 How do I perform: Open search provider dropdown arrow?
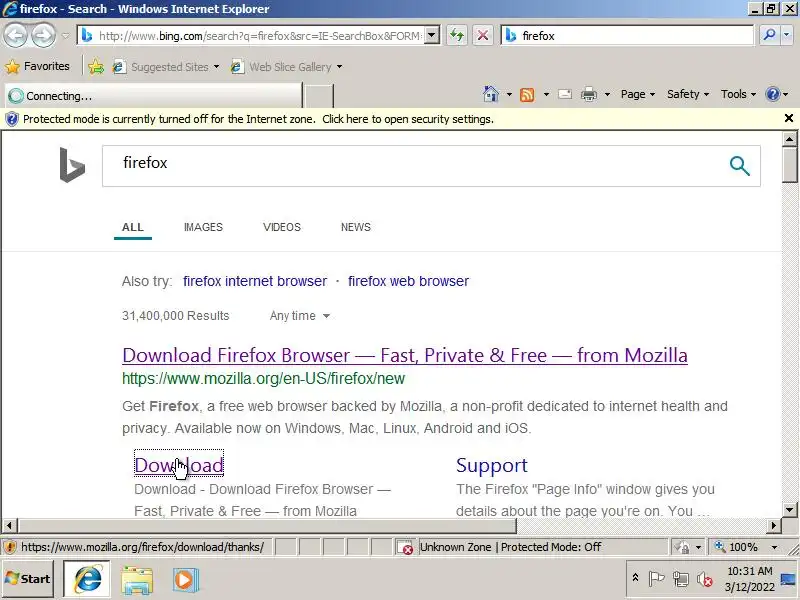(787, 35)
